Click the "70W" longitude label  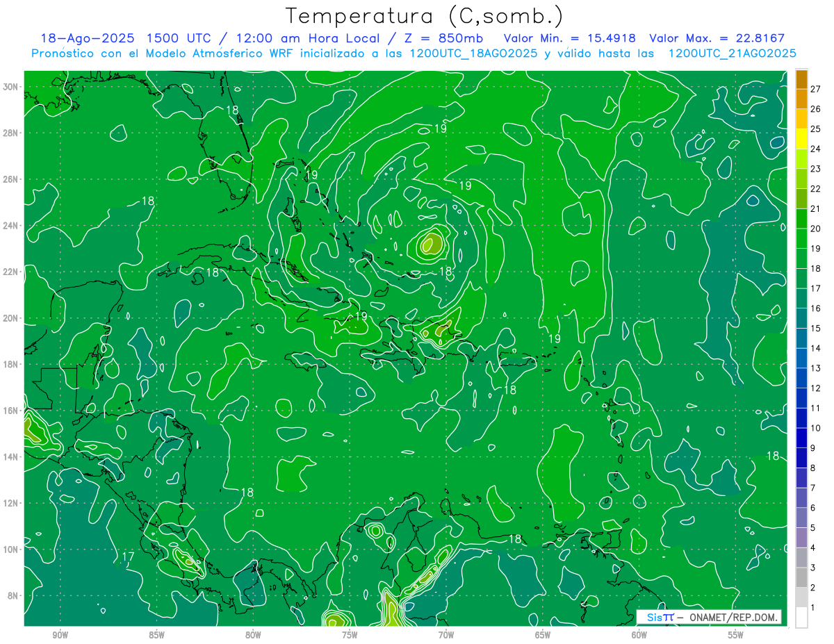446,635
